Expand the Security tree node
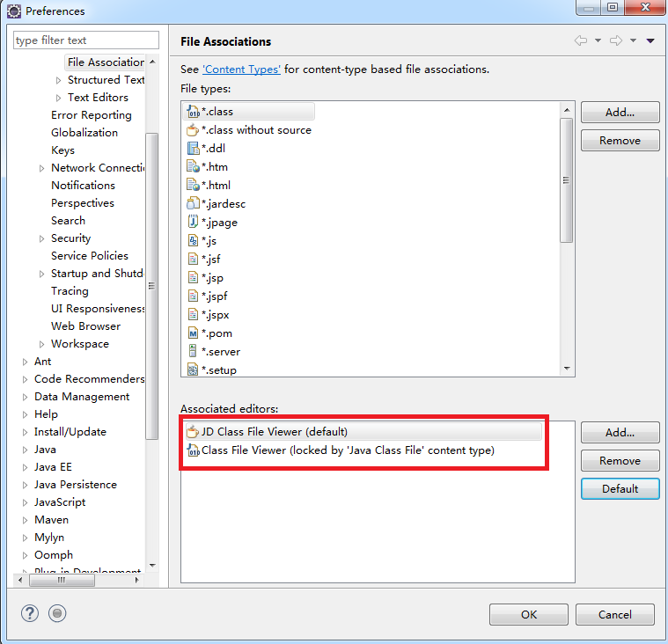This screenshot has height=644, width=668. [41, 238]
